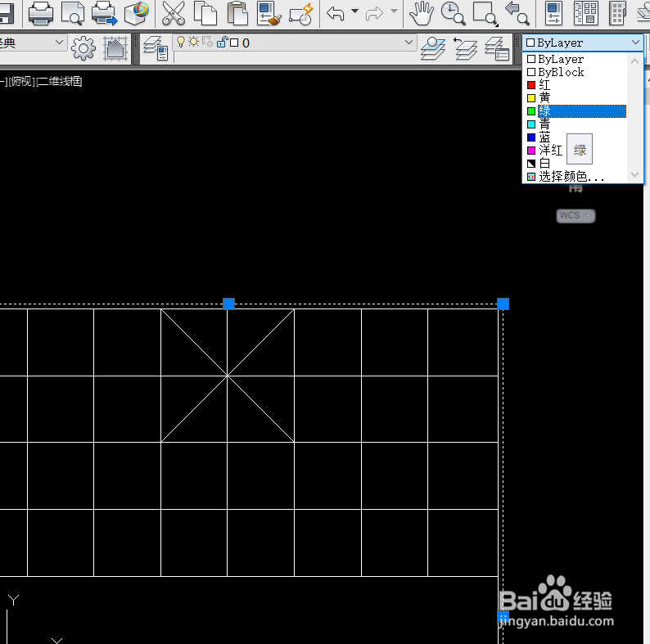Select 青 (cyan) color entry
Screen dimensions: 650x644
click(x=576, y=124)
